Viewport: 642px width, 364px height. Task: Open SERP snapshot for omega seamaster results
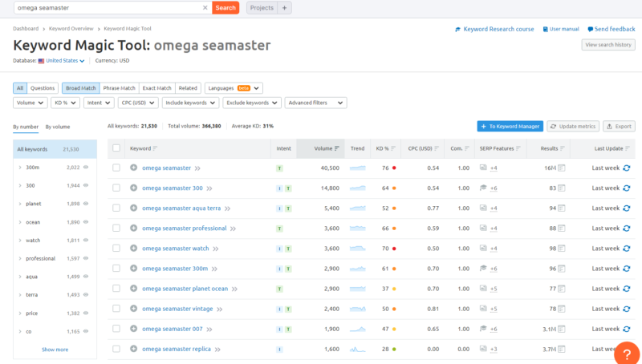(x=561, y=168)
